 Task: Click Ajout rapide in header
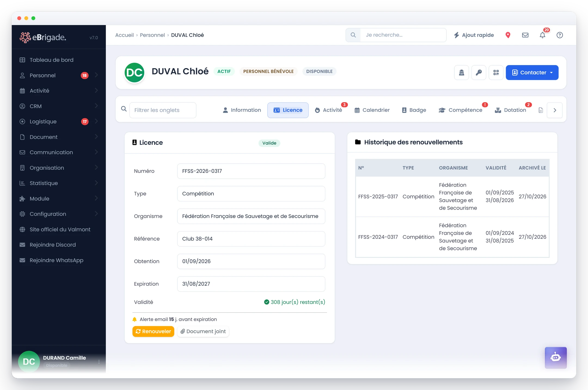(x=474, y=35)
